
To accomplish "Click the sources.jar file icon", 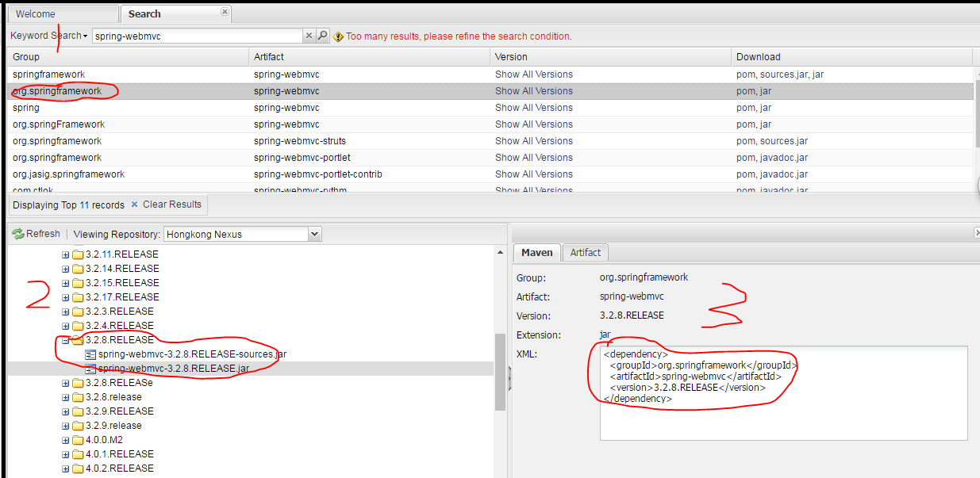I will [90, 354].
